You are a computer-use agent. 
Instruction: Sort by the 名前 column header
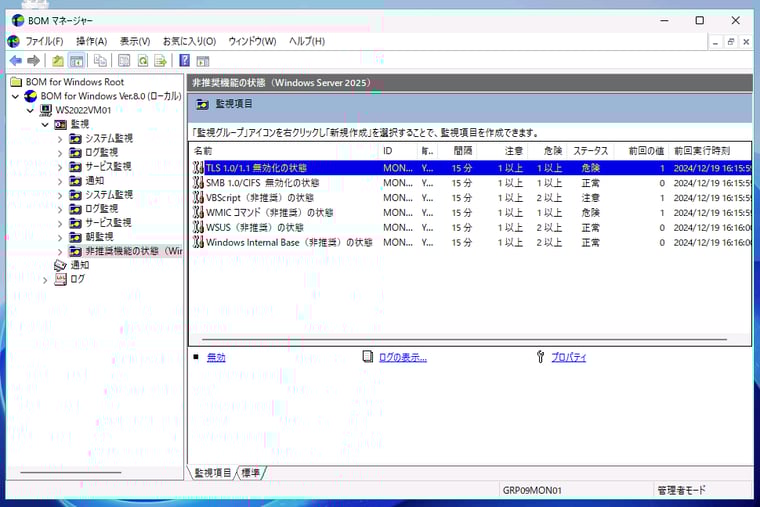[284, 151]
